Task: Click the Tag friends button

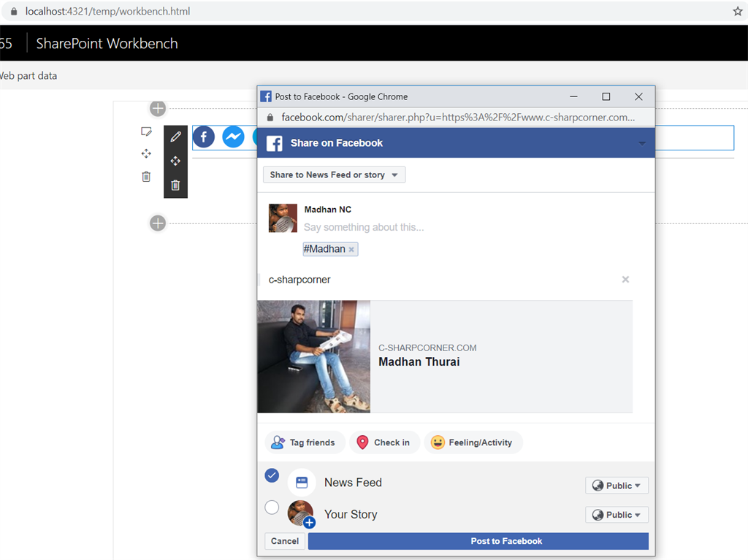Action: click(303, 442)
